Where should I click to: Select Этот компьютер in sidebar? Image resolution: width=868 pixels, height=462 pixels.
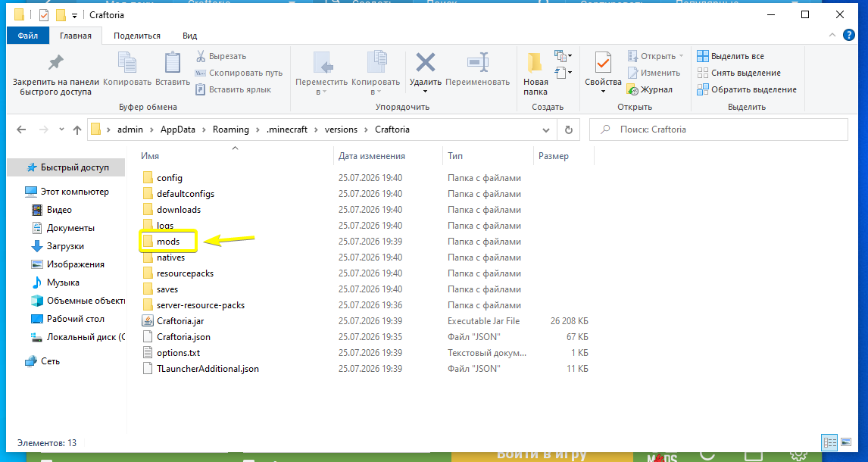tap(67, 192)
